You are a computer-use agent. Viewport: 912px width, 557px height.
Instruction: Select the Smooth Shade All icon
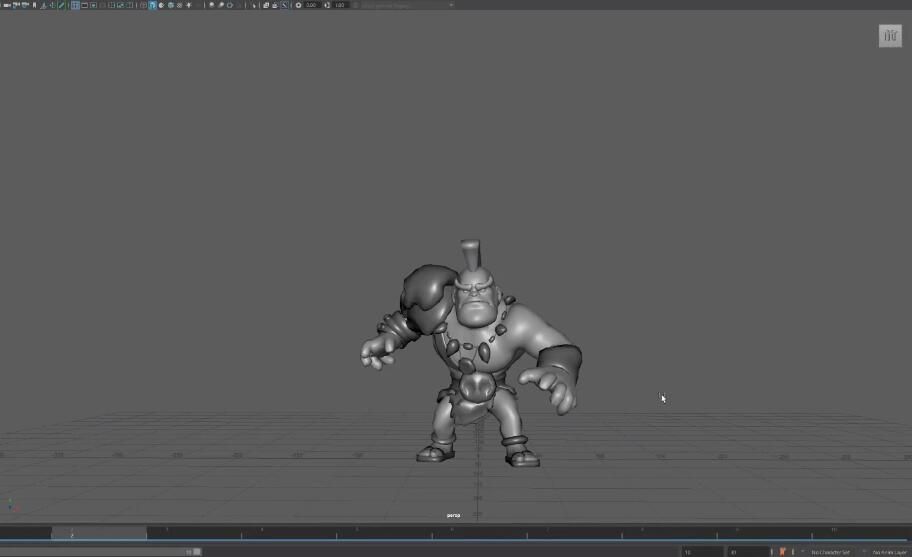(151, 5)
